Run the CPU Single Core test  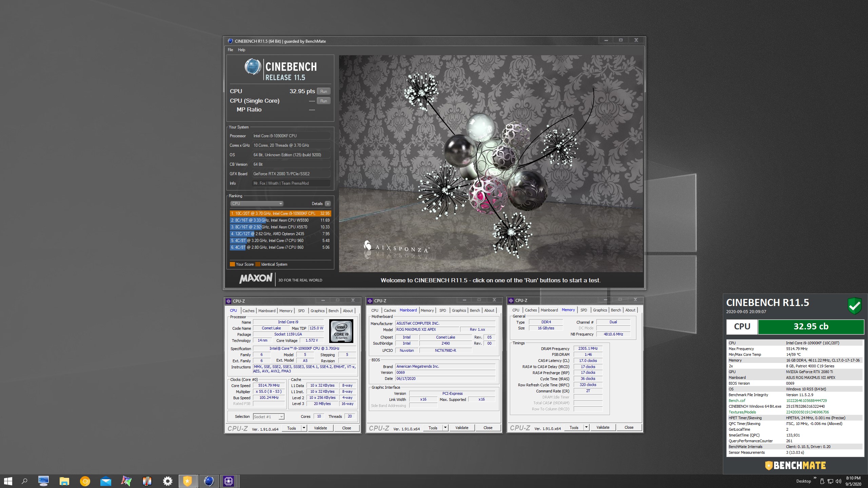tap(323, 101)
